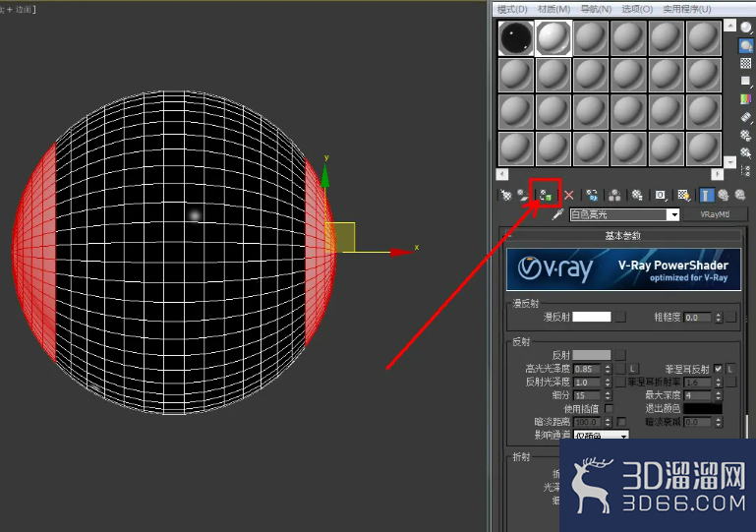Select third sample slot in first row
Image resolution: width=756 pixels, height=532 pixels.
point(591,38)
